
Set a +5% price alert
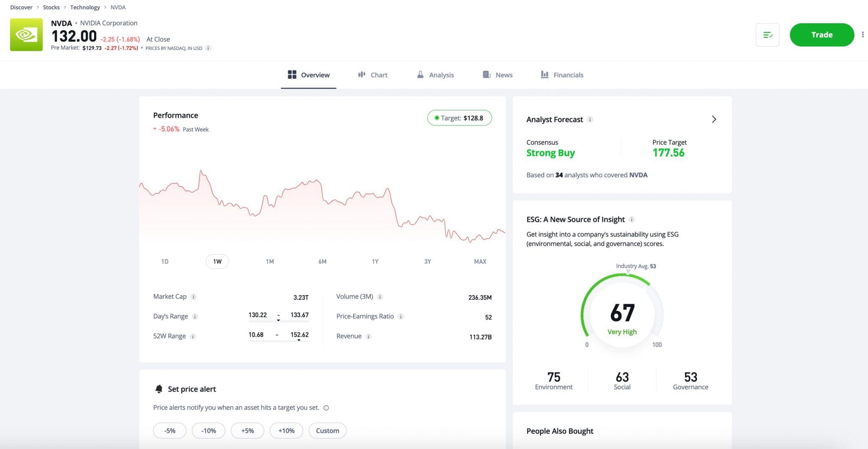248,430
